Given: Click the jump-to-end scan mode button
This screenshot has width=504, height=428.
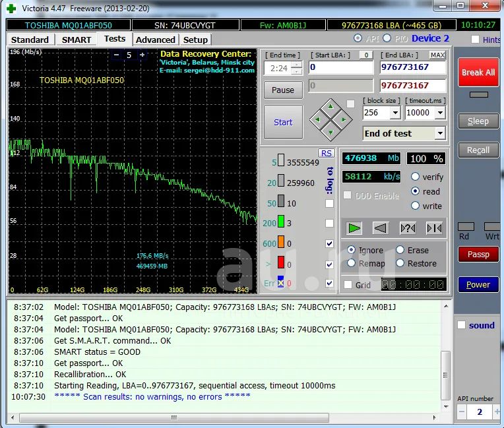Looking at the screenshot, I should (x=434, y=228).
